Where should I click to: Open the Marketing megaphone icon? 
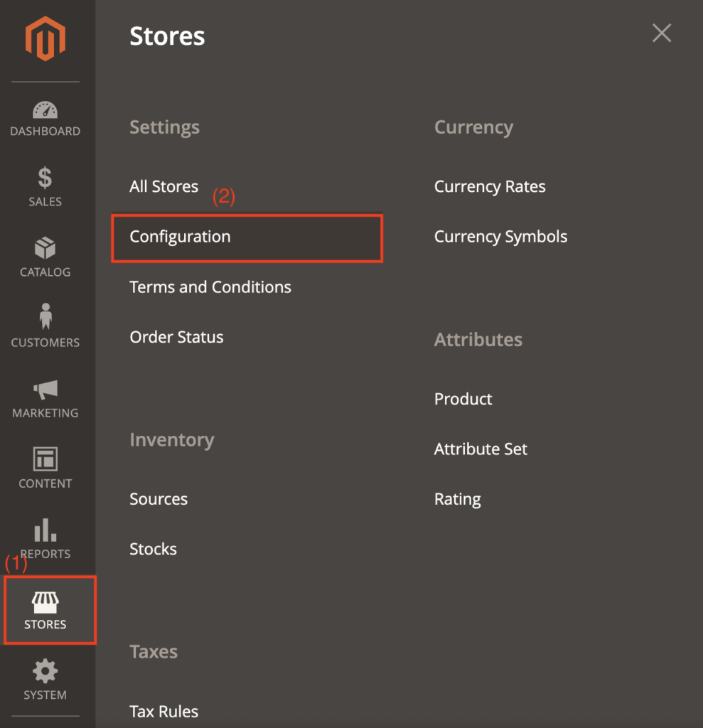coord(45,389)
